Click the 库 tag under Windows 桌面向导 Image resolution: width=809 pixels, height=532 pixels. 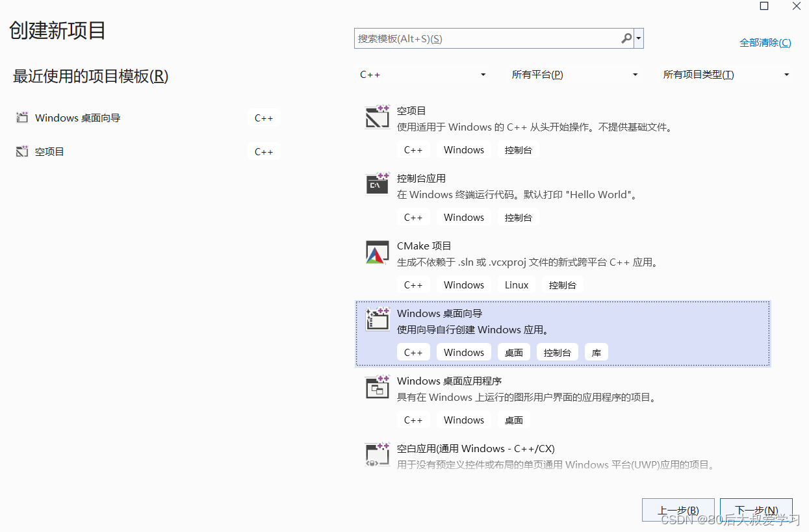click(x=596, y=352)
